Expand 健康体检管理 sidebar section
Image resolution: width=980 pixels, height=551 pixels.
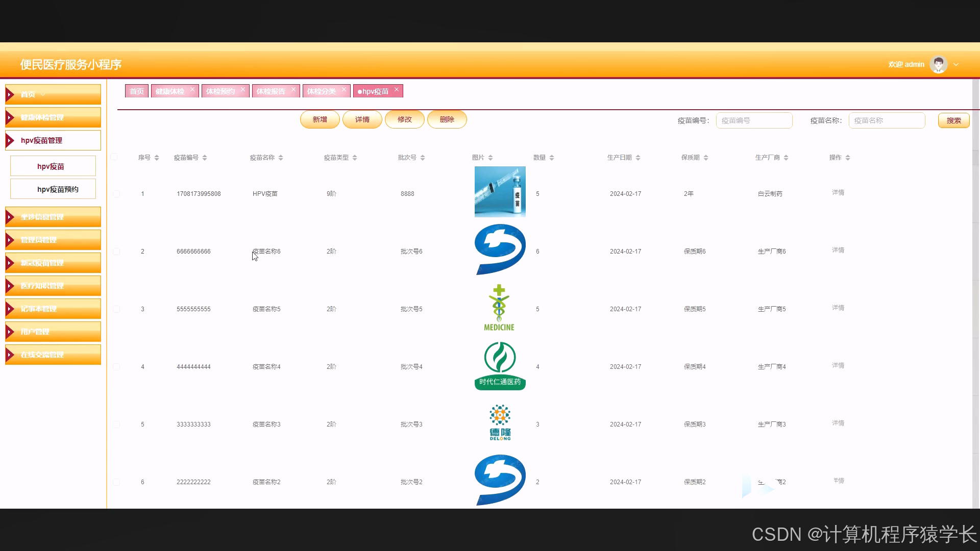pyautogui.click(x=53, y=117)
